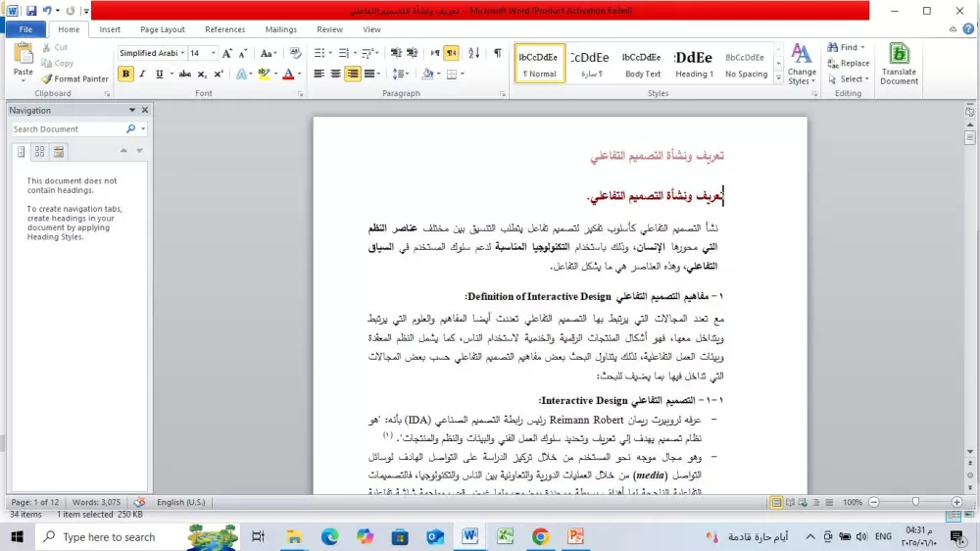Align text to the right
Screen dimensions: 980x551
353,74
